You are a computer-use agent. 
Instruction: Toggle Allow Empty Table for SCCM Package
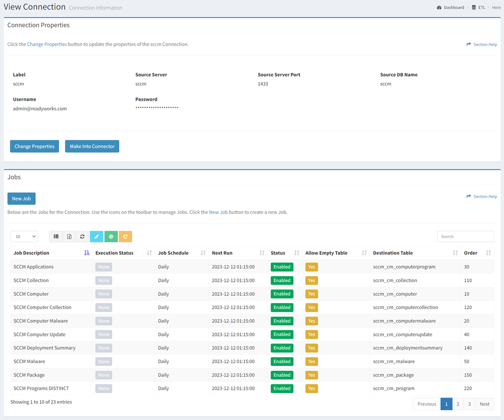(311, 375)
